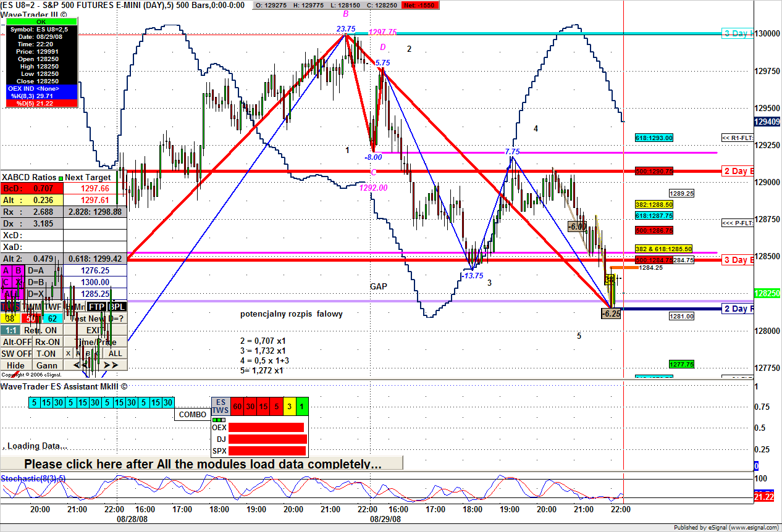Click the Stochastic(8,3,5) indicator label
The image size is (782, 532).
[x=33, y=478]
